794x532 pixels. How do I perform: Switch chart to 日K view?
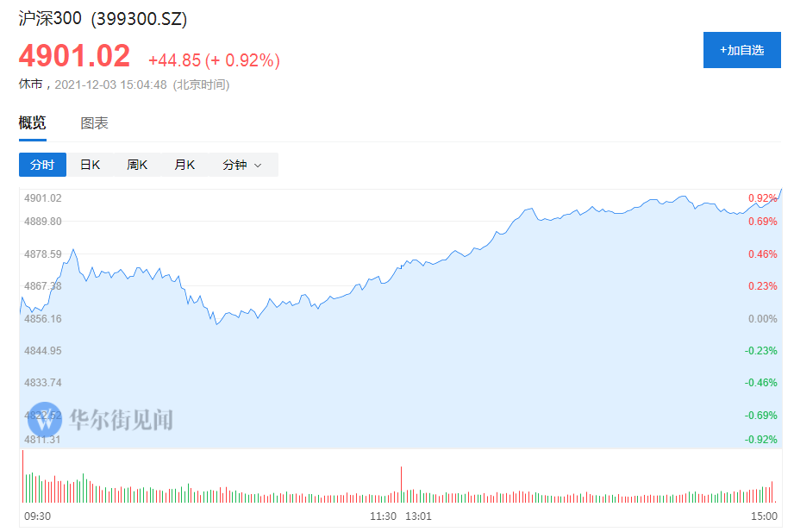pos(91,165)
